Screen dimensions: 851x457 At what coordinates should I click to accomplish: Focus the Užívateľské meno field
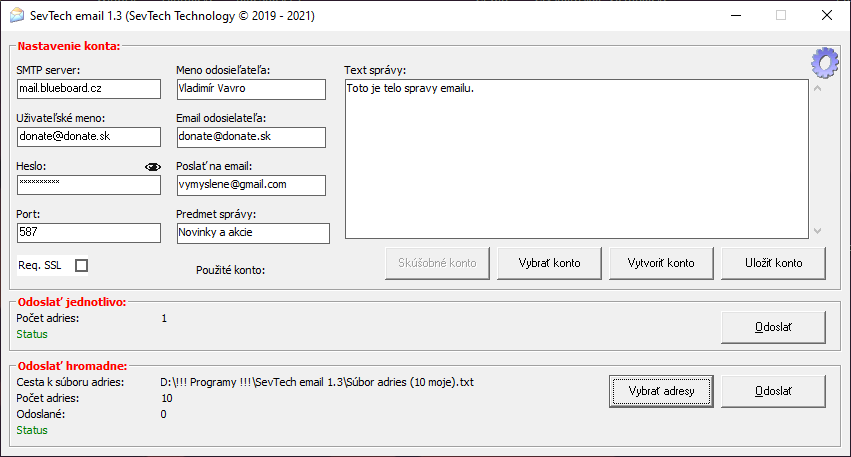point(88,137)
